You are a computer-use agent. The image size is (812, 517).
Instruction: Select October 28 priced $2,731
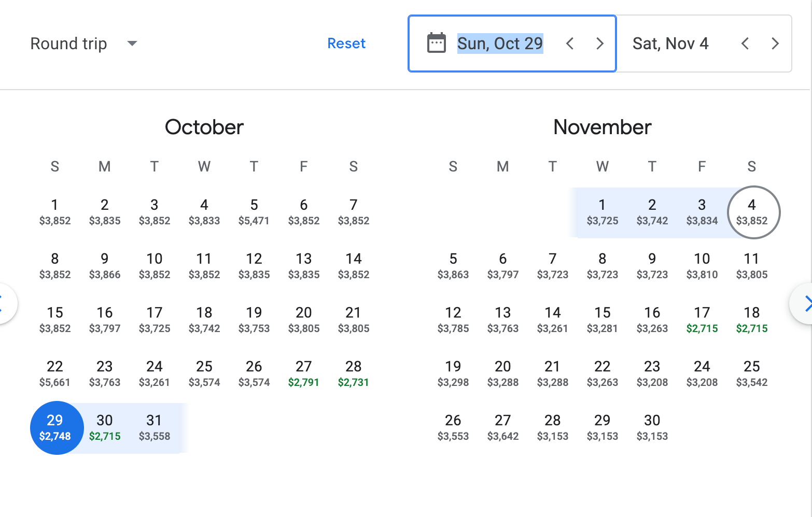tap(354, 374)
